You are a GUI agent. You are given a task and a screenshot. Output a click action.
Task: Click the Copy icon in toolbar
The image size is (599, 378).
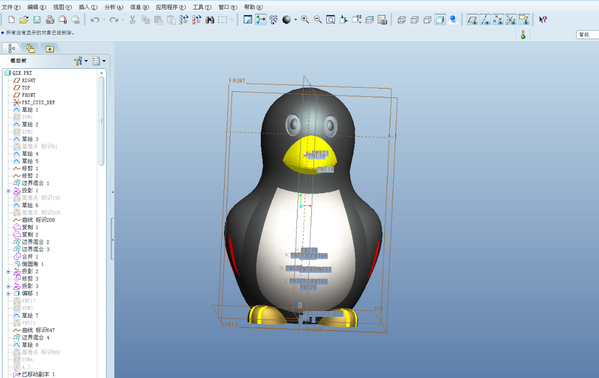click(146, 19)
